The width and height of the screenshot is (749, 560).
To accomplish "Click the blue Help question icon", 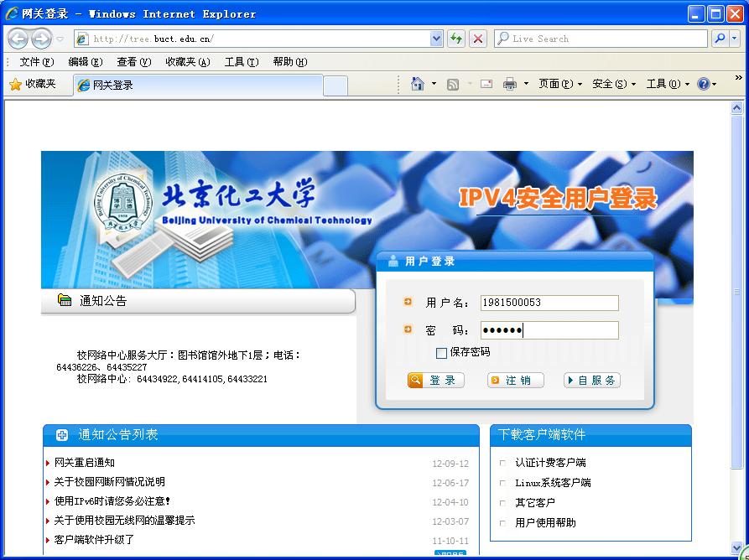I will point(704,84).
